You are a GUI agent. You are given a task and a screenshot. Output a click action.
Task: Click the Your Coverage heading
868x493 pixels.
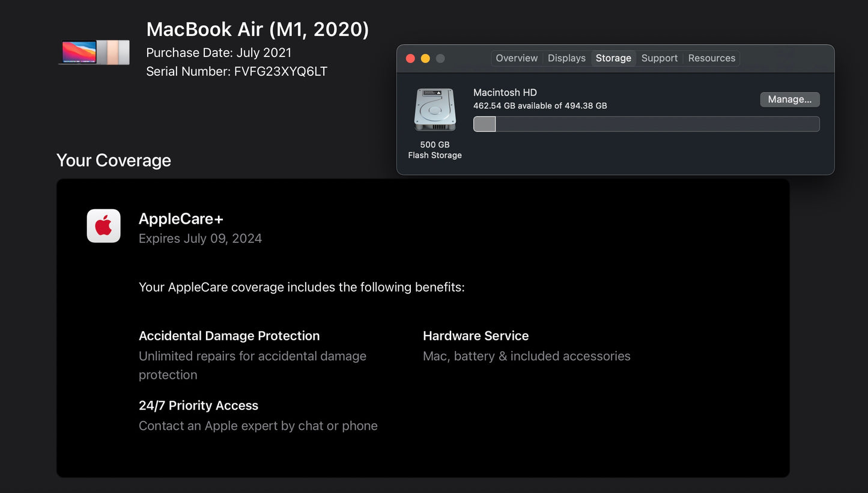(114, 160)
